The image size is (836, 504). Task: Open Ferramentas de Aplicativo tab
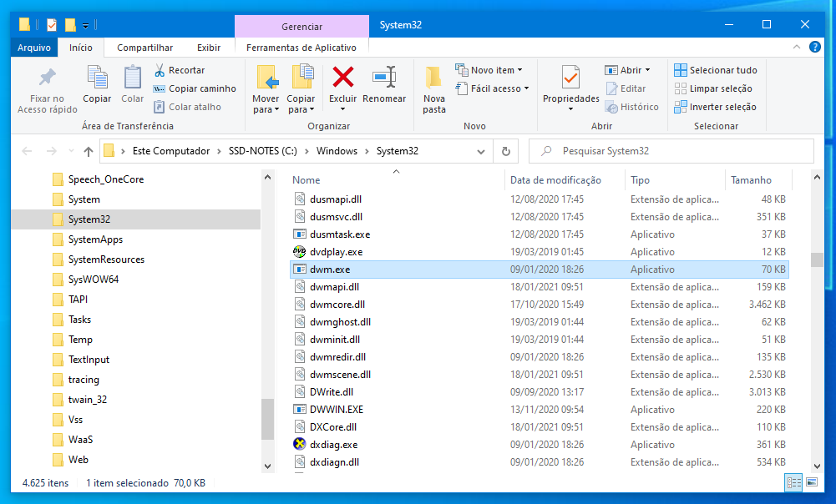301,48
